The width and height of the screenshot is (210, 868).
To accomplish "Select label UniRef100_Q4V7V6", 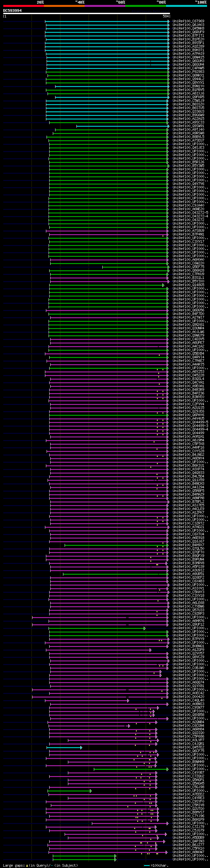I will [x=188, y=184].
